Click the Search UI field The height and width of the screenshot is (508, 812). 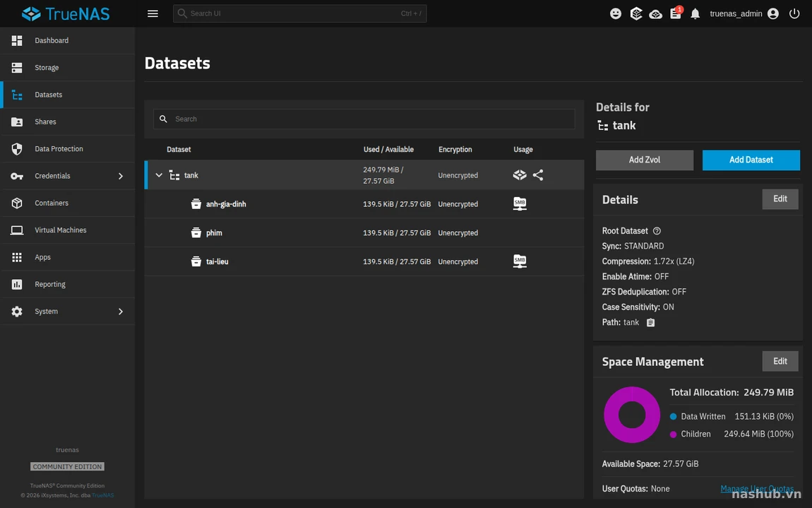[x=300, y=13]
